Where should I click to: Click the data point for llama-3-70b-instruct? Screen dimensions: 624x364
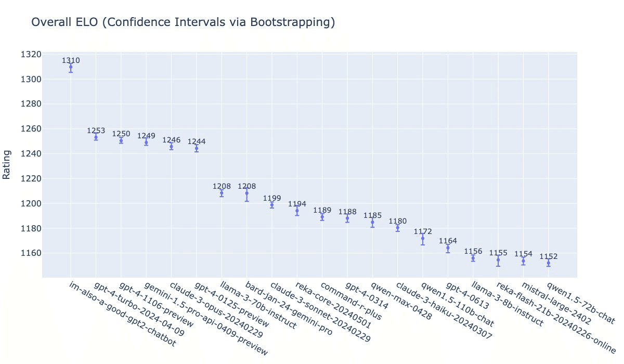222,193
